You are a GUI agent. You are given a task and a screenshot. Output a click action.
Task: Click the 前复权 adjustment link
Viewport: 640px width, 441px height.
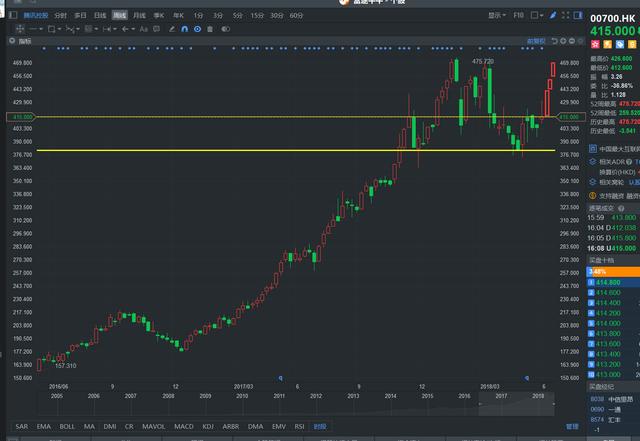pyautogui.click(x=536, y=41)
